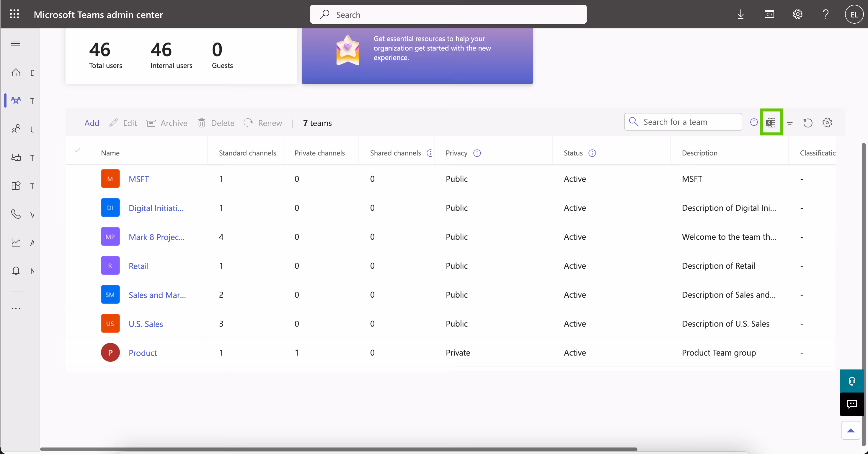Open the Voice section in the sidebar
The image size is (868, 454).
tap(15, 214)
